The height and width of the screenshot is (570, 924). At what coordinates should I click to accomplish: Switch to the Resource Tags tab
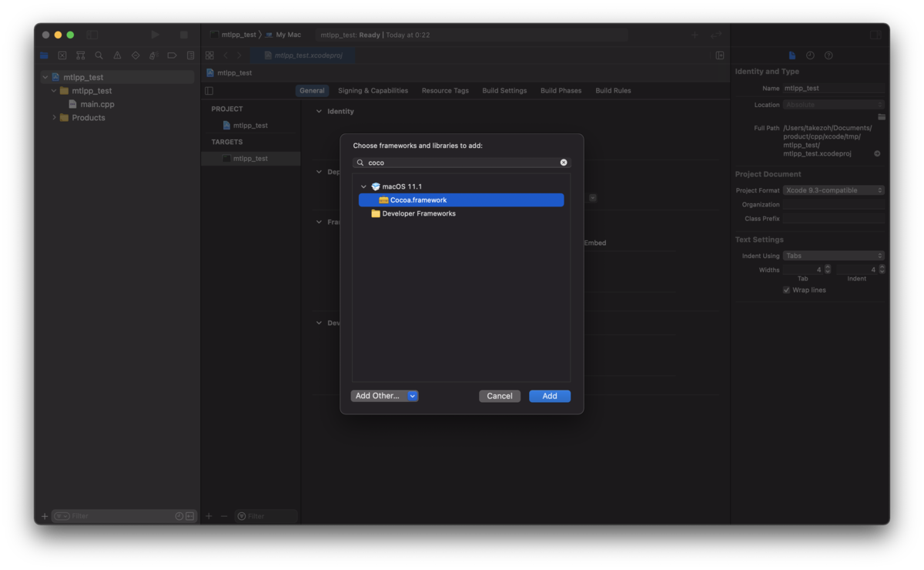[445, 91]
